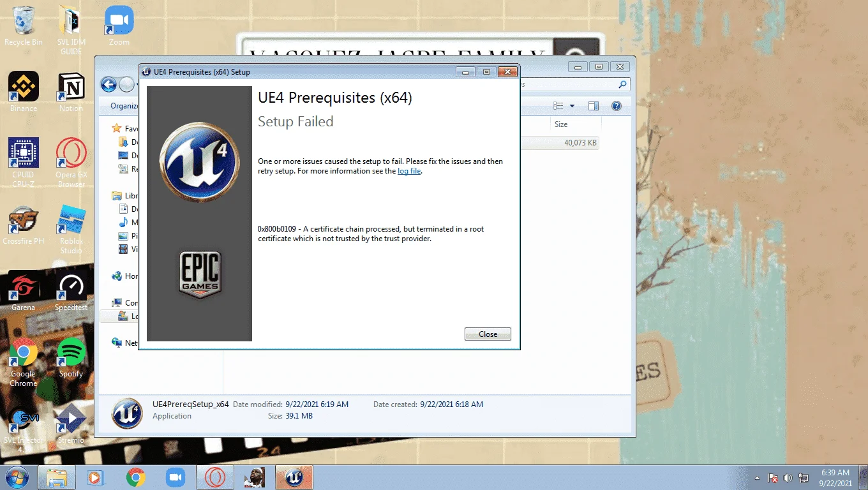Click the Date modified 9/22/2021 6:19 AM value
This screenshot has height=490, width=868.
pos(317,405)
